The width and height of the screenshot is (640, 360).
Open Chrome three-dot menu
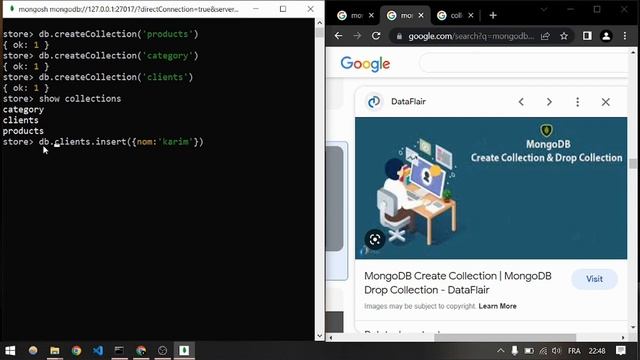[x=625, y=36]
